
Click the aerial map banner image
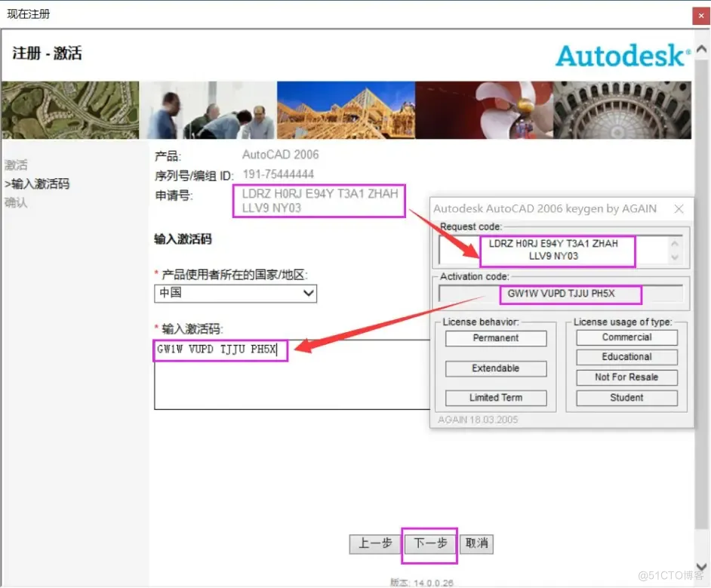point(70,110)
